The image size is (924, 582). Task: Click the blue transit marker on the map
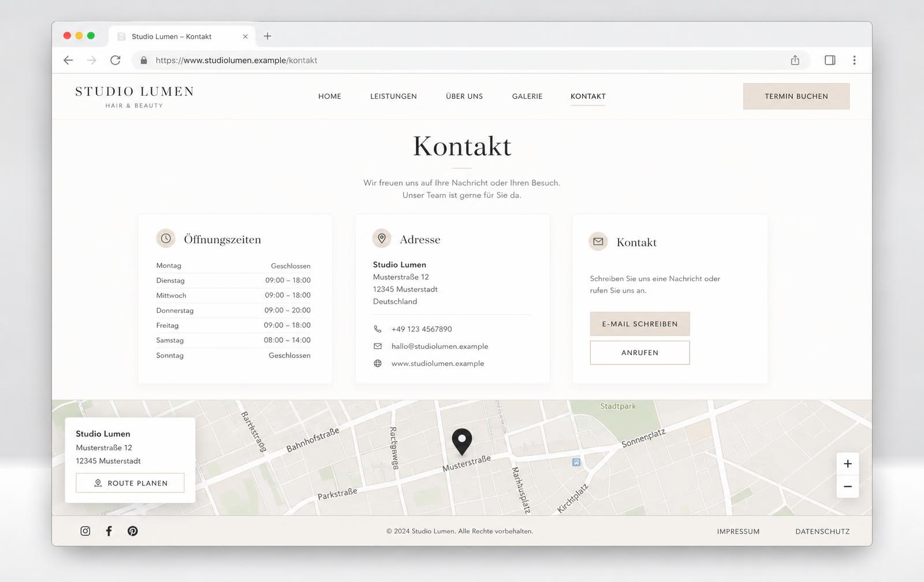(x=576, y=462)
